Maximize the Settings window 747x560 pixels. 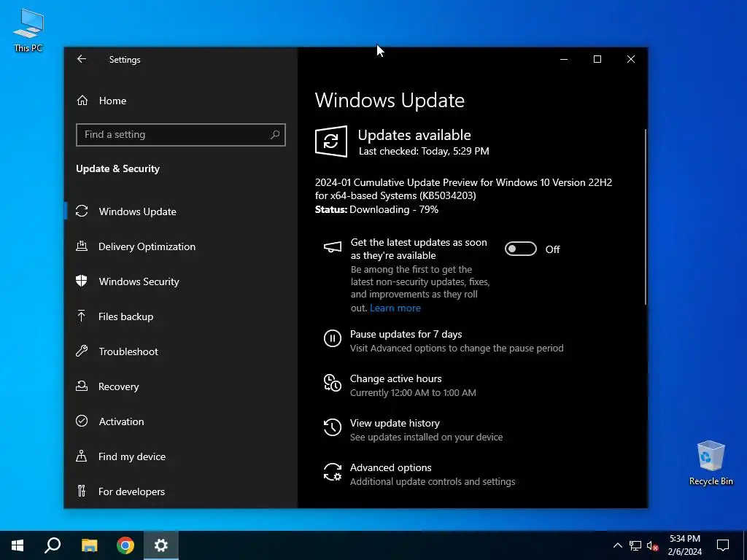597,59
